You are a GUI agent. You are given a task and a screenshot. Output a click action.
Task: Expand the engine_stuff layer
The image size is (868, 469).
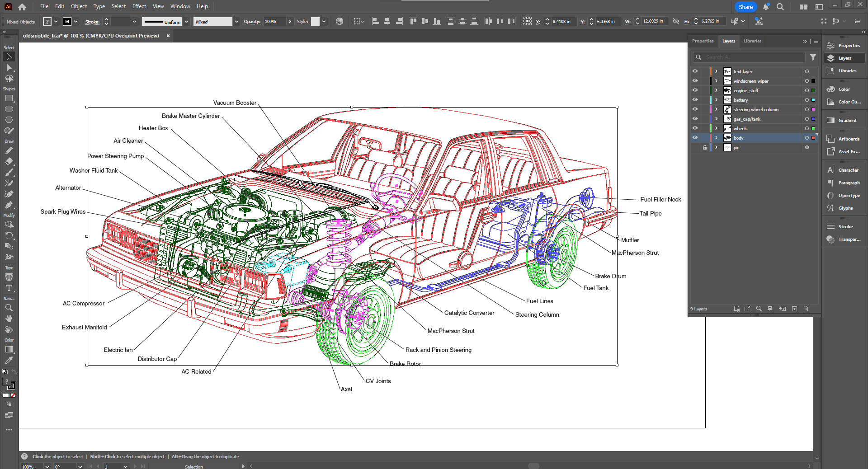[x=716, y=90]
